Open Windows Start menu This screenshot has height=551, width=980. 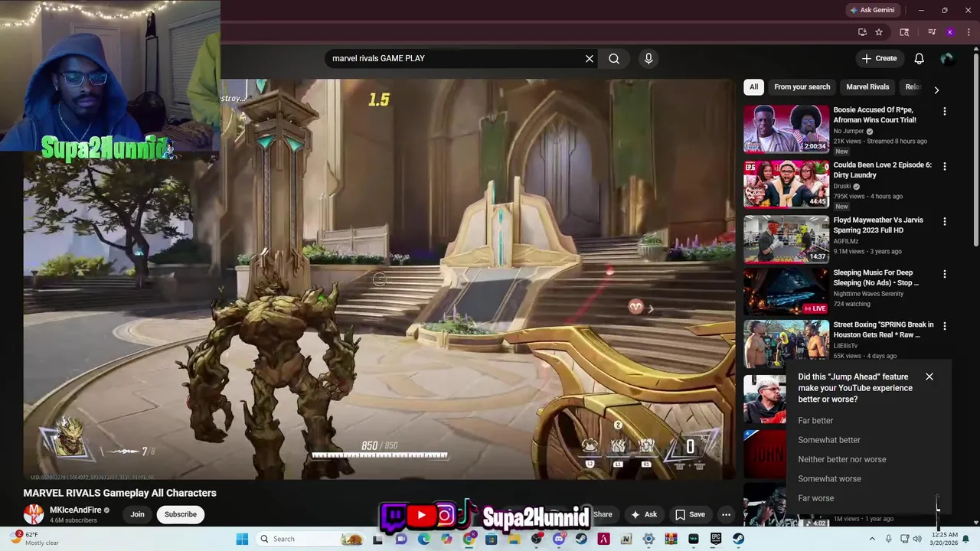click(x=242, y=539)
